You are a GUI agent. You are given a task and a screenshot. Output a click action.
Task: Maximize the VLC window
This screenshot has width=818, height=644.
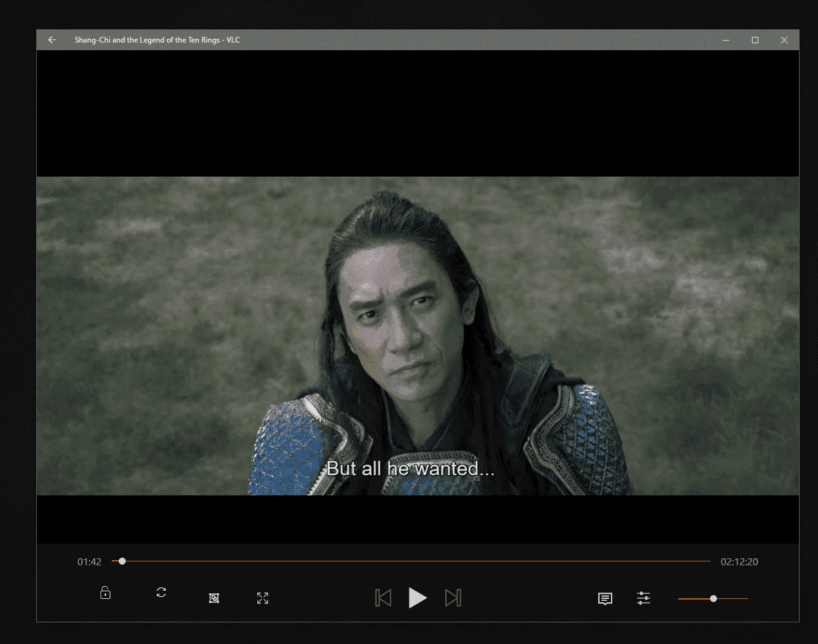click(x=755, y=40)
